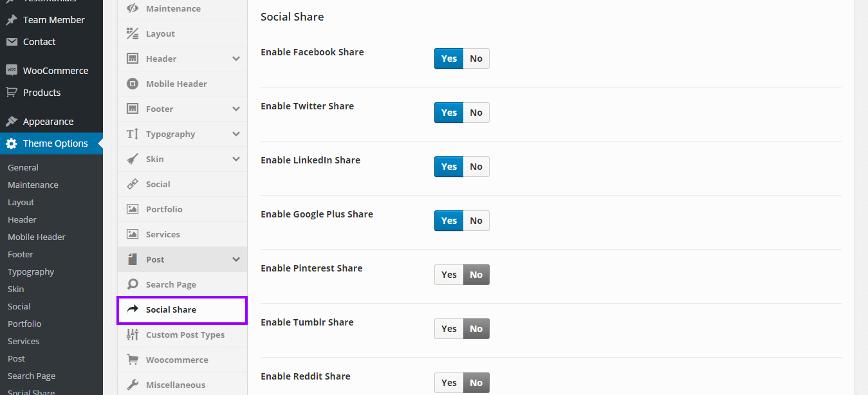Expand the Header options section
Image resolution: width=868 pixels, height=395 pixels.
(236, 59)
